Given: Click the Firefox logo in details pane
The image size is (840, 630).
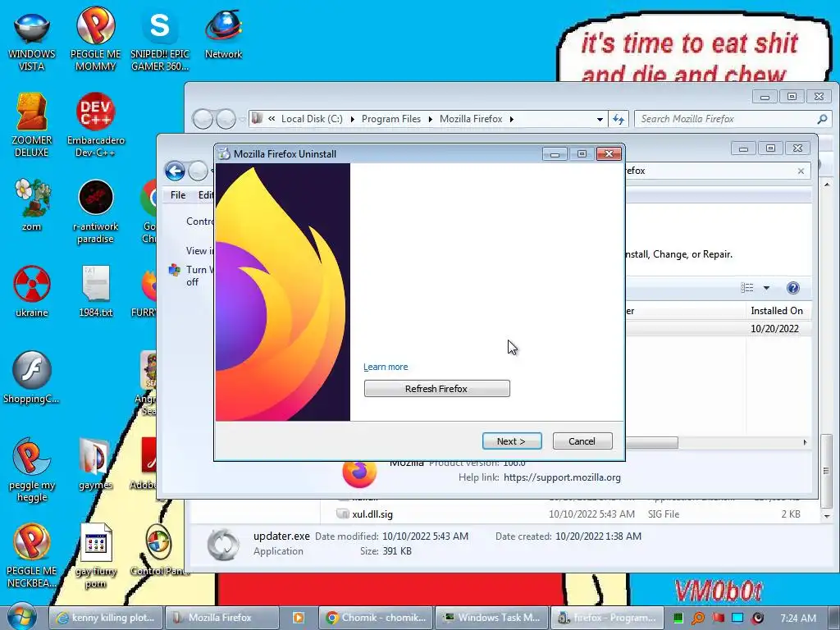Looking at the screenshot, I should [x=359, y=472].
